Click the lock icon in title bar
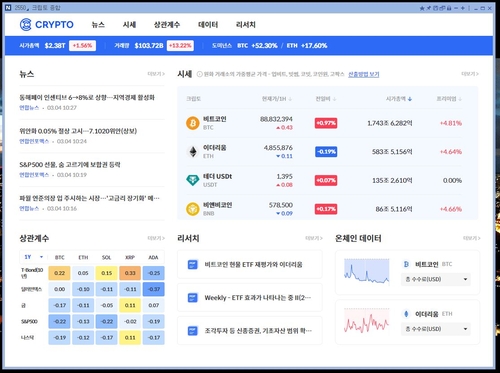Image resolution: width=500 pixels, height=373 pixels. click(x=449, y=8)
